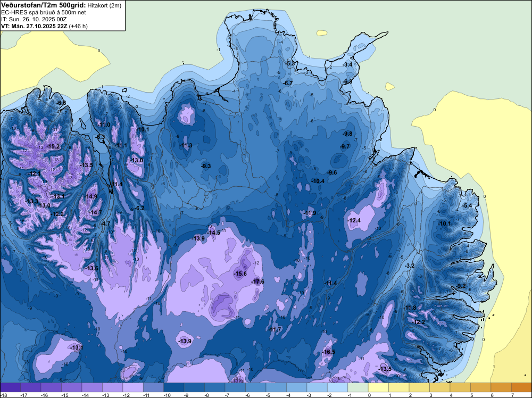Click the legend label '-13'
The width and height of the screenshot is (532, 398).
pos(105,395)
